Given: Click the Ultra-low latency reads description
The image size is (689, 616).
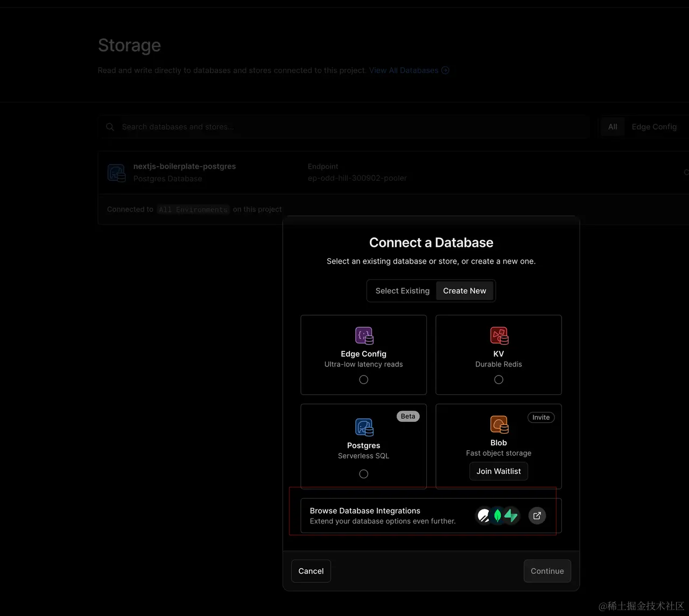Looking at the screenshot, I should tap(364, 364).
